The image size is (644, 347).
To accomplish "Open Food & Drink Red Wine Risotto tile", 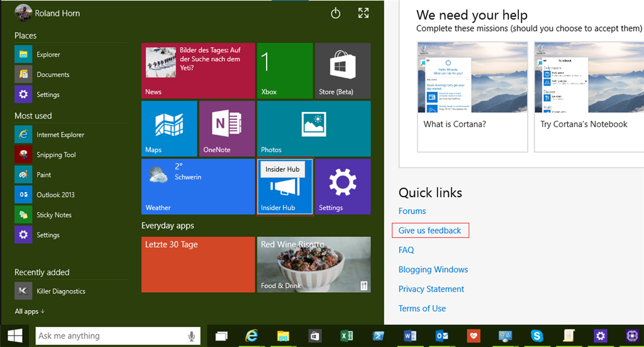I will (x=314, y=265).
